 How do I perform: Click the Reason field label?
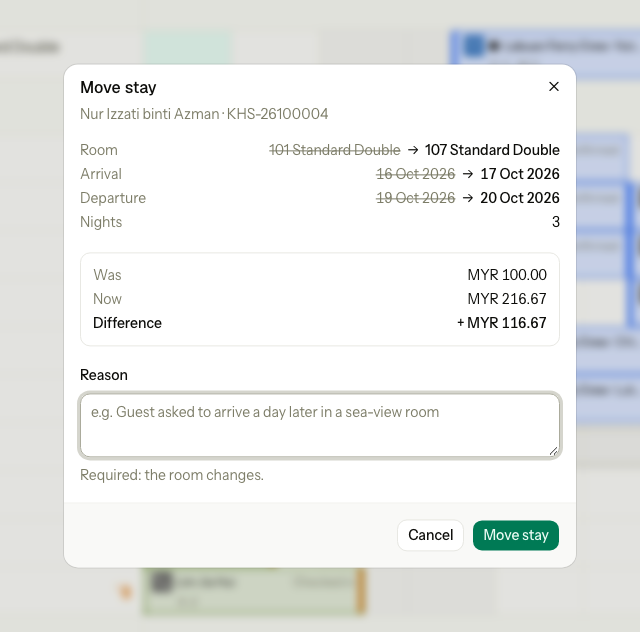(104, 375)
